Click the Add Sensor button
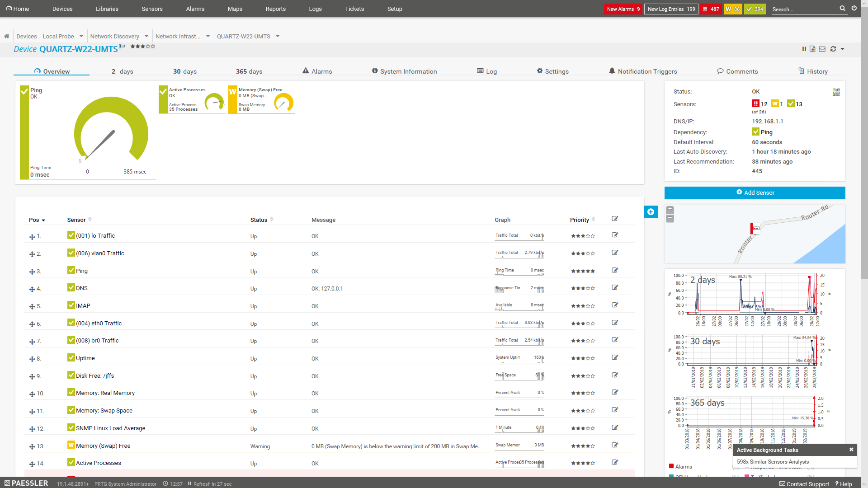Viewport: 868px width, 488px height. 755,192
